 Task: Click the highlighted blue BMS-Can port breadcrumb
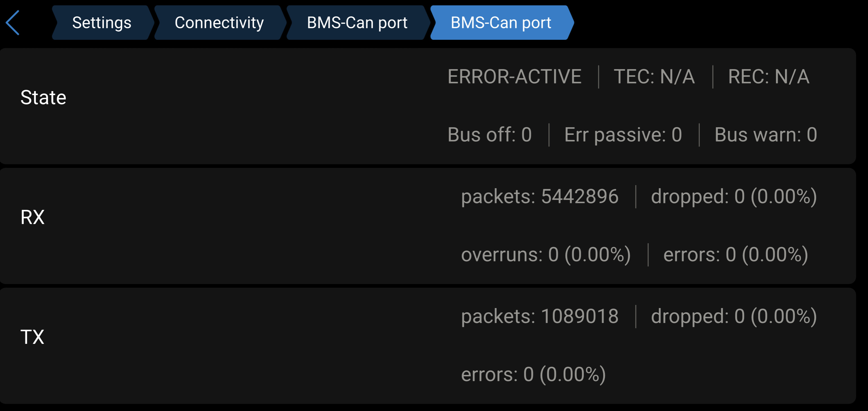[501, 23]
